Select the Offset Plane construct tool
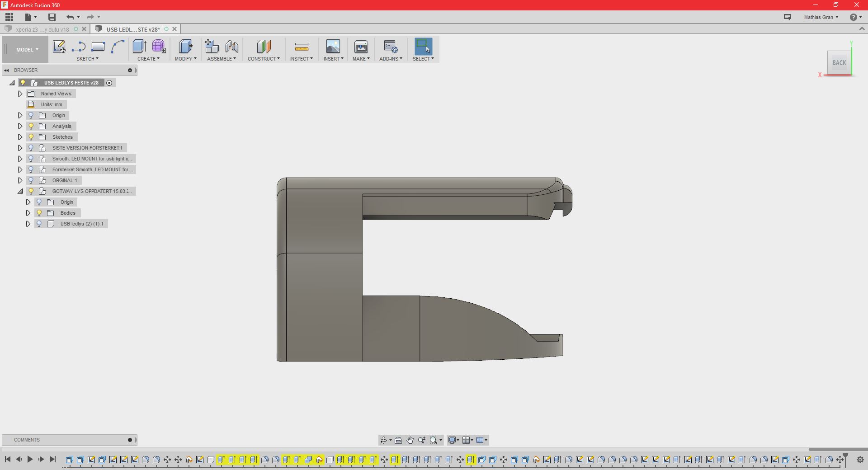 point(264,47)
